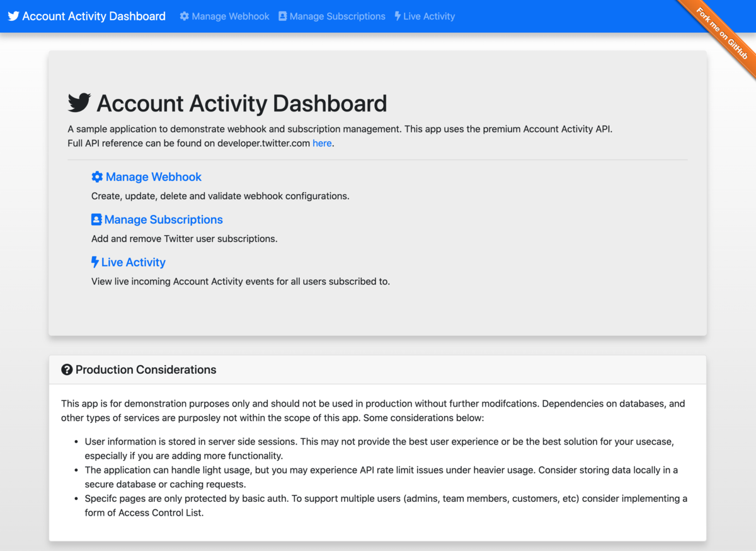Open the Manage Subscriptions heading link
Viewport: 756px width, 551px height.
pos(157,219)
